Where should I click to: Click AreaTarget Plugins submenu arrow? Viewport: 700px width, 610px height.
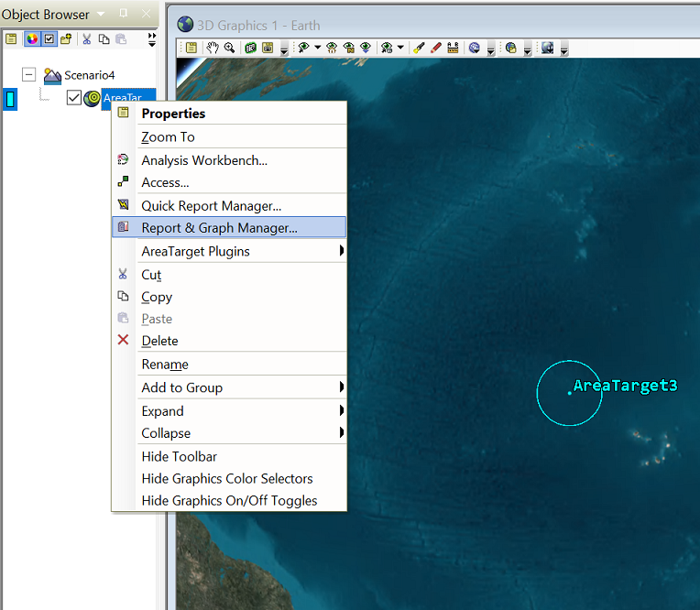tap(342, 250)
